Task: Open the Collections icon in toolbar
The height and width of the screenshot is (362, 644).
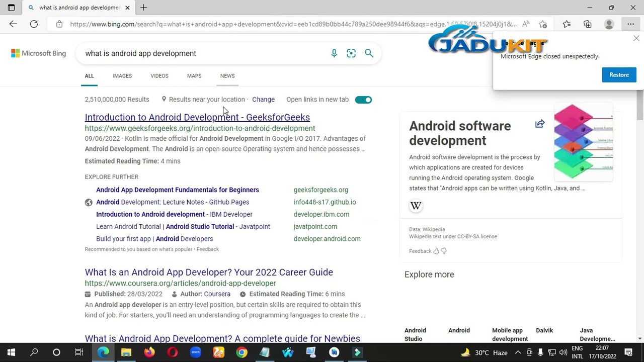Action: coord(588,24)
